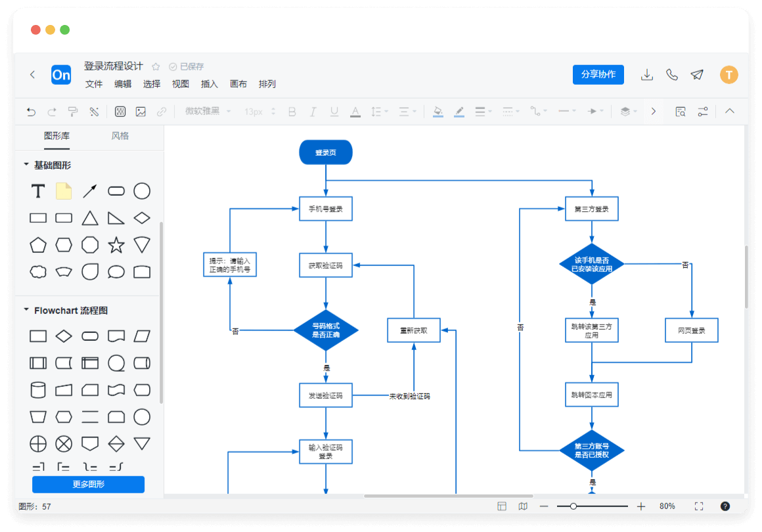Image resolution: width=762 pixels, height=532 pixels.
Task: Click the zoom slider handle
Action: 573,506
